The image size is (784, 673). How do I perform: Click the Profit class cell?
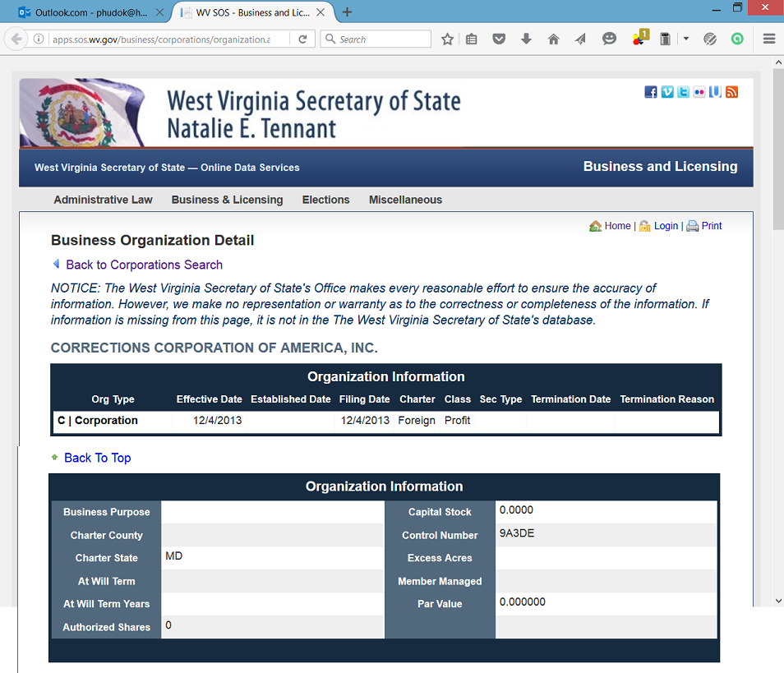point(458,421)
